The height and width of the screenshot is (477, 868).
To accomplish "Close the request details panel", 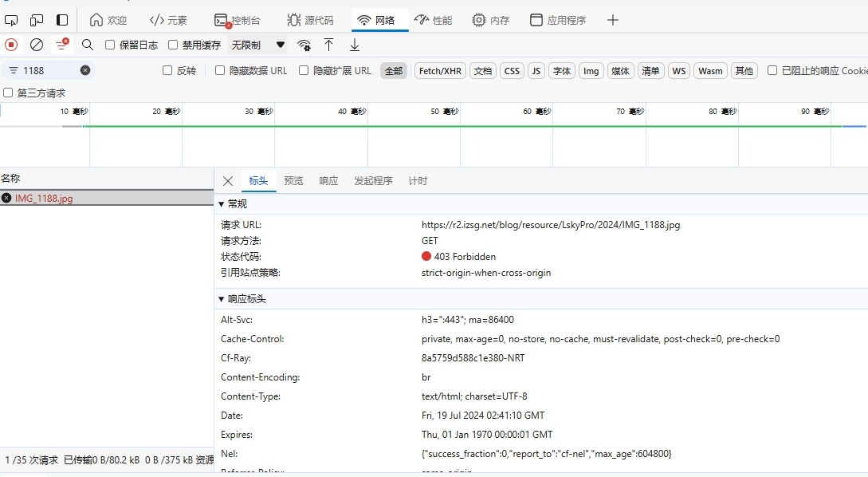I will [227, 181].
